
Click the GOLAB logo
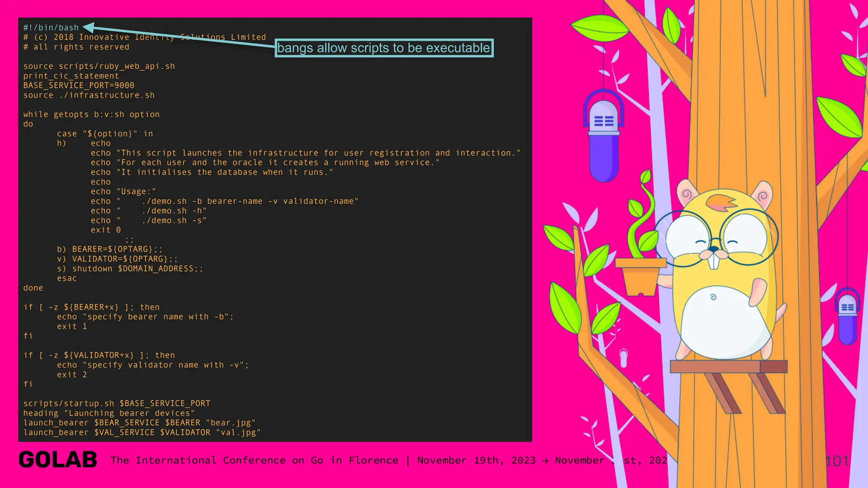coord(58,460)
